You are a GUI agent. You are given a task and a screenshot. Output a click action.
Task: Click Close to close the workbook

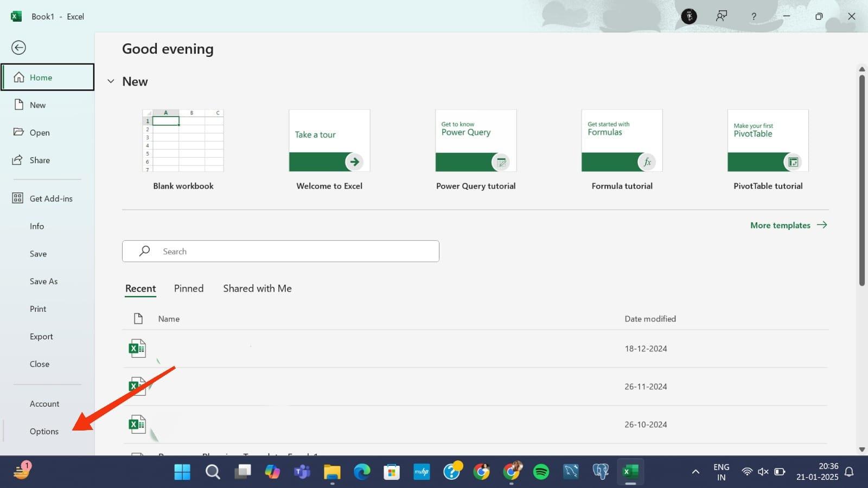point(48,364)
